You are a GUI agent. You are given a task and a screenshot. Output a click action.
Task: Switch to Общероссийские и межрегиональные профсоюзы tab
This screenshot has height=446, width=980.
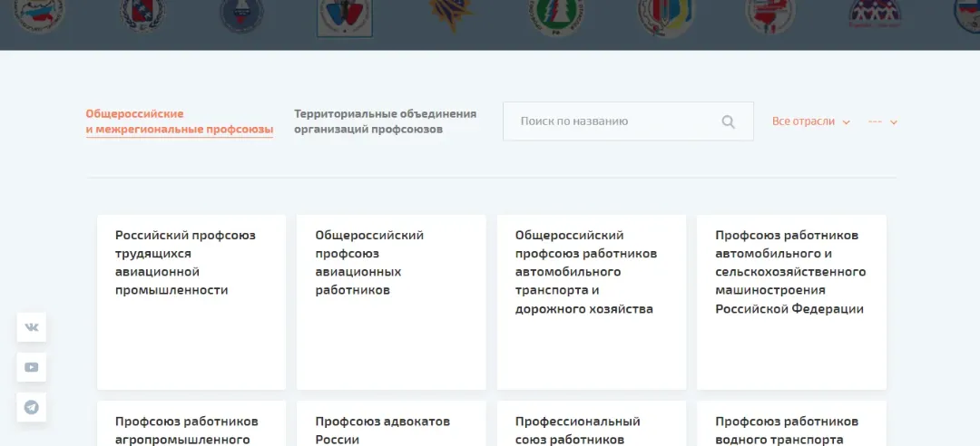click(180, 121)
